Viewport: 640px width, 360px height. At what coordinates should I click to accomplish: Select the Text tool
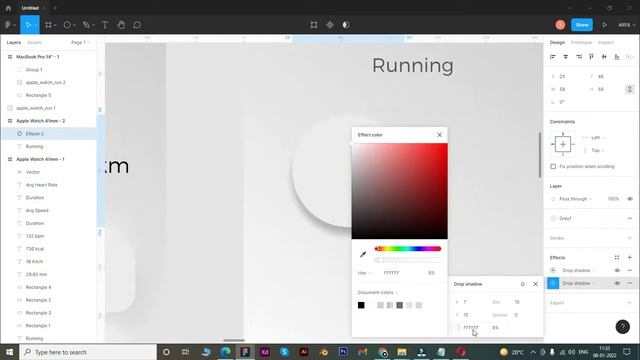point(105,25)
